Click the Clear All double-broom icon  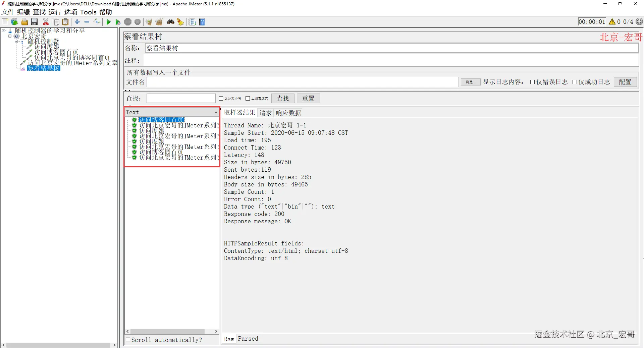[x=159, y=22]
